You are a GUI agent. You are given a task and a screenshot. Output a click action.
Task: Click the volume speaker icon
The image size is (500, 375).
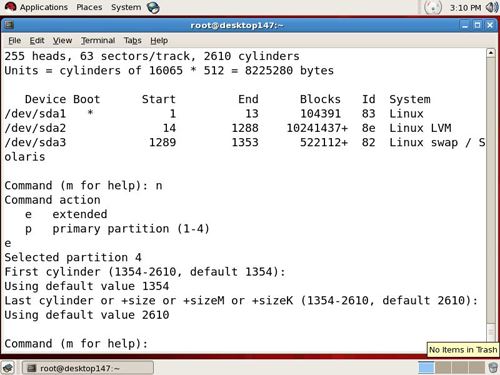point(492,7)
